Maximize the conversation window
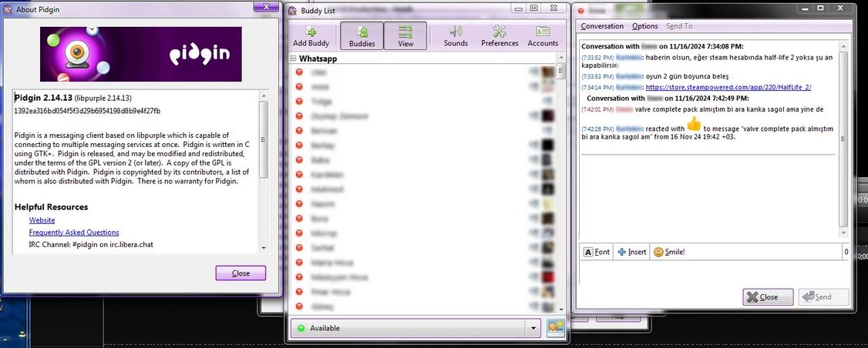Image resolution: width=868 pixels, height=348 pixels. pos(820,8)
